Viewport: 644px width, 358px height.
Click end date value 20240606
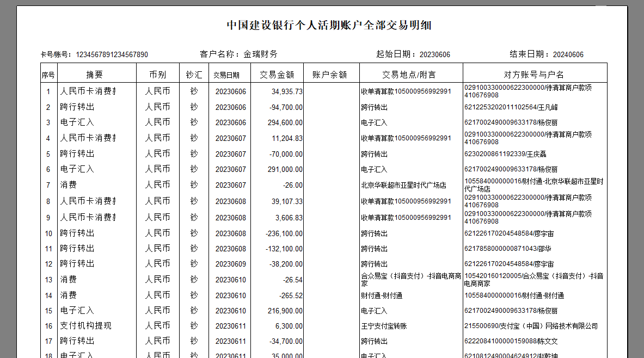click(568, 54)
